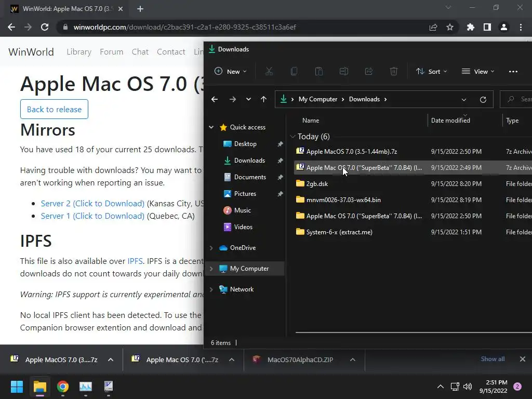The height and width of the screenshot is (399, 532).
Task: Click Chrome icon on the taskbar
Action: tap(63, 387)
